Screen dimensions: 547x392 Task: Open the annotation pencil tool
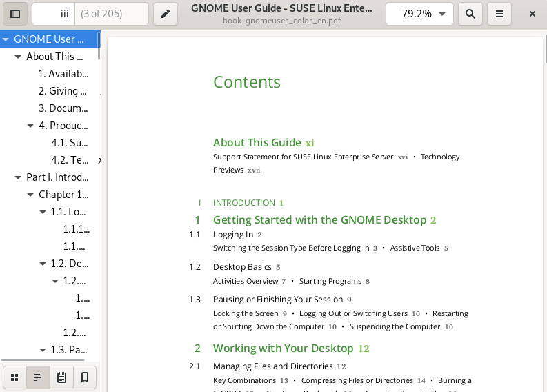(166, 14)
